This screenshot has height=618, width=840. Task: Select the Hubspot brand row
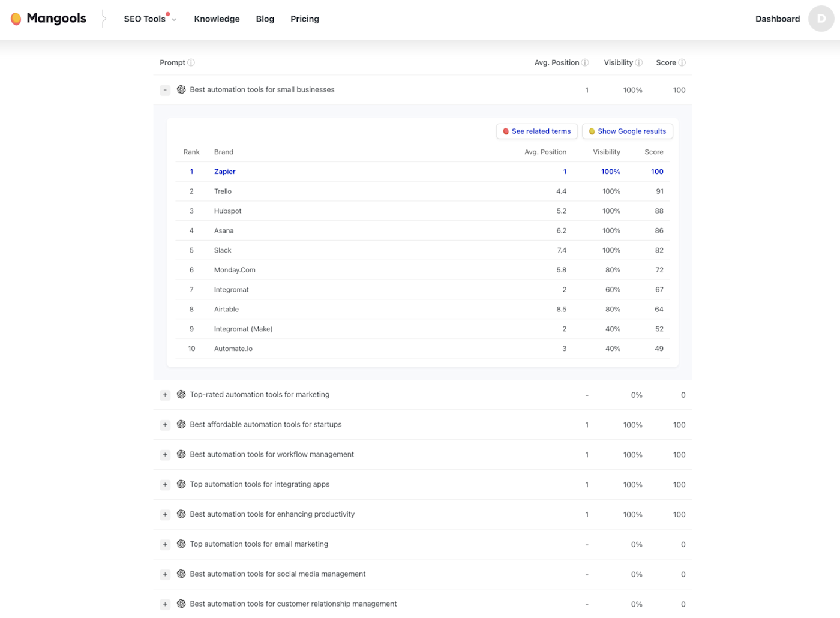[x=423, y=211]
